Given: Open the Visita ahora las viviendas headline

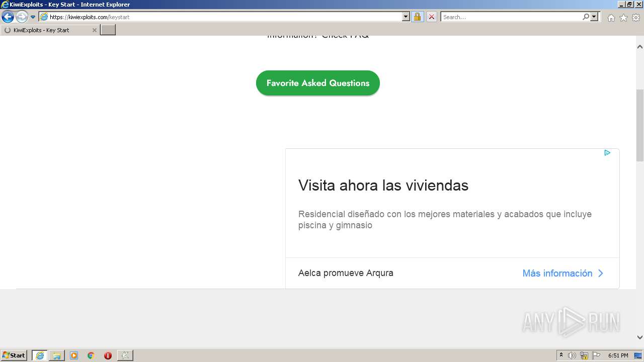Looking at the screenshot, I should pyautogui.click(x=383, y=186).
